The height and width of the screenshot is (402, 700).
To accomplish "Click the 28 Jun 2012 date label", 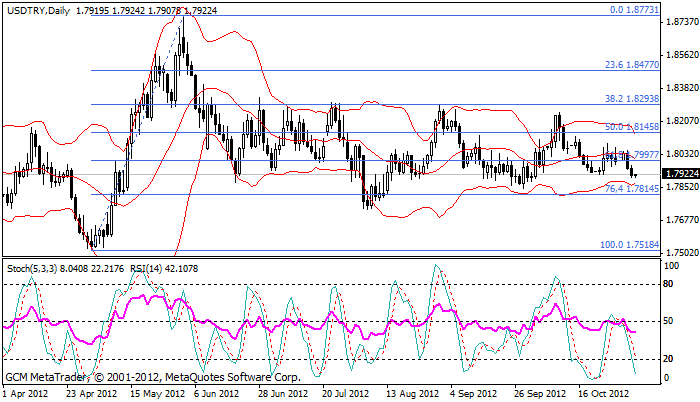I will coord(283,394).
